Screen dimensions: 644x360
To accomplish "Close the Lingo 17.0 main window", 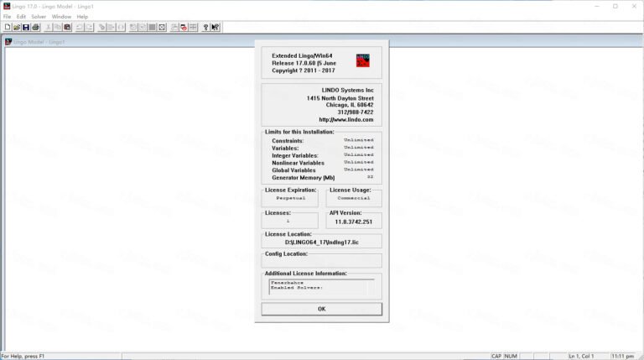I will pyautogui.click(x=634, y=6).
